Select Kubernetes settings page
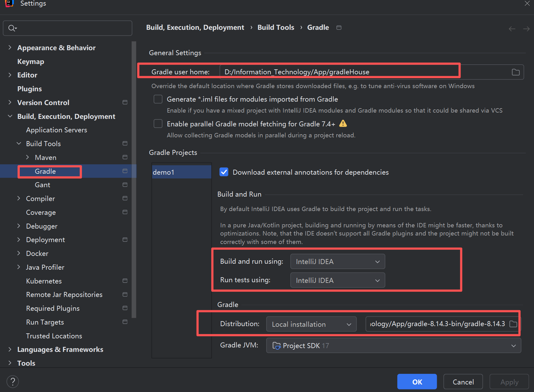The height and width of the screenshot is (392, 534). tap(44, 281)
